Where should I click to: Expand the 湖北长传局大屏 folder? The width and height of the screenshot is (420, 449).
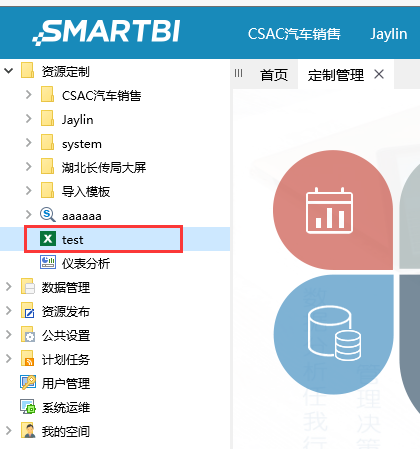coord(29,167)
